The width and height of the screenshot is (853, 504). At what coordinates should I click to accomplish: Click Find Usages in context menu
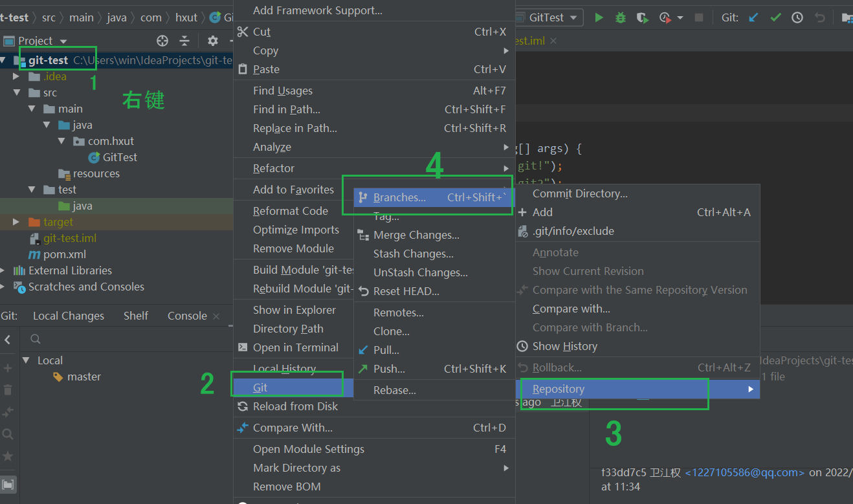point(374,91)
